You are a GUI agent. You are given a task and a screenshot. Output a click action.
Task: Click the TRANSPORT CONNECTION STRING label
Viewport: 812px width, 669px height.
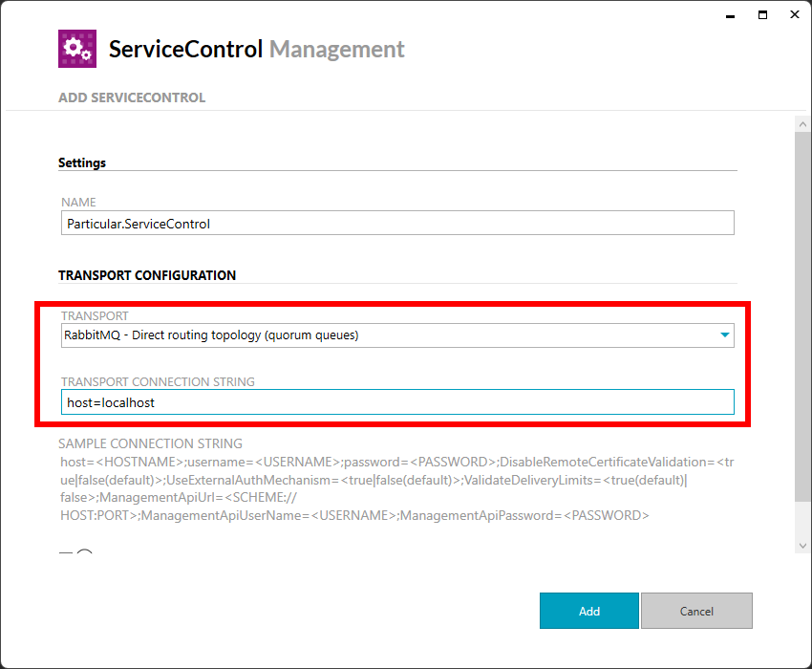(158, 382)
